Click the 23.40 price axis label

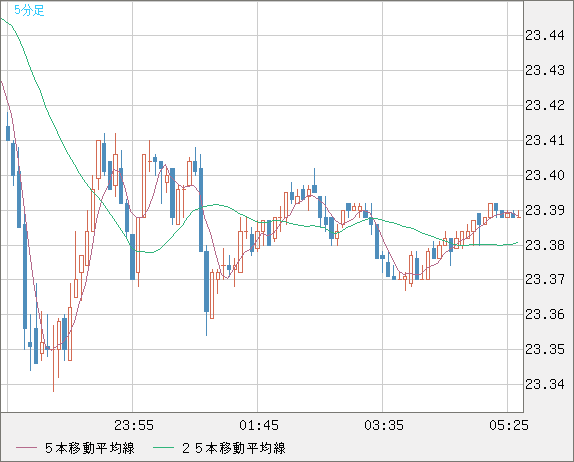tap(545, 175)
